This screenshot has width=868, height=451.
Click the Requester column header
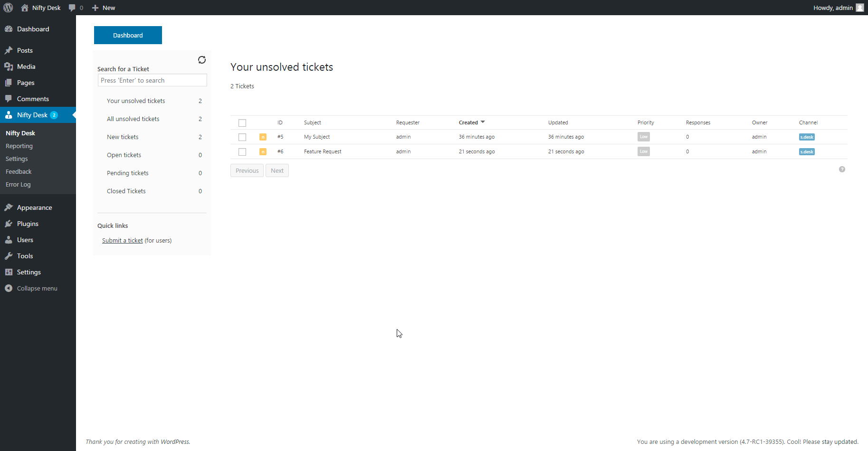pyautogui.click(x=408, y=122)
